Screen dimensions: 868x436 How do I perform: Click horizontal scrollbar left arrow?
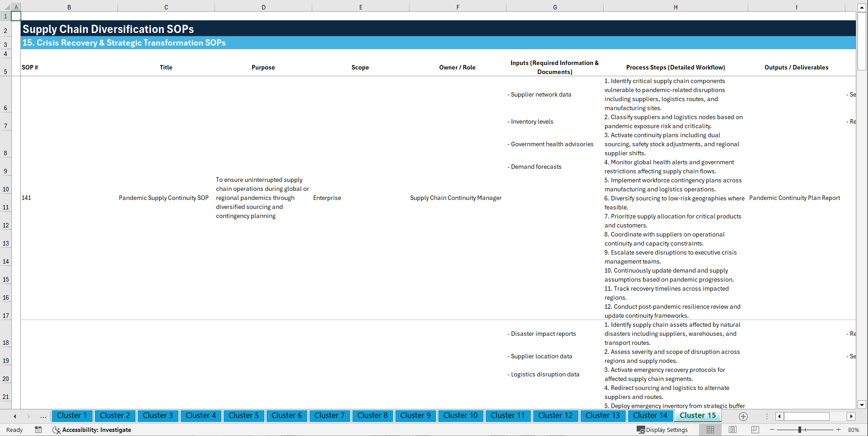tap(779, 416)
